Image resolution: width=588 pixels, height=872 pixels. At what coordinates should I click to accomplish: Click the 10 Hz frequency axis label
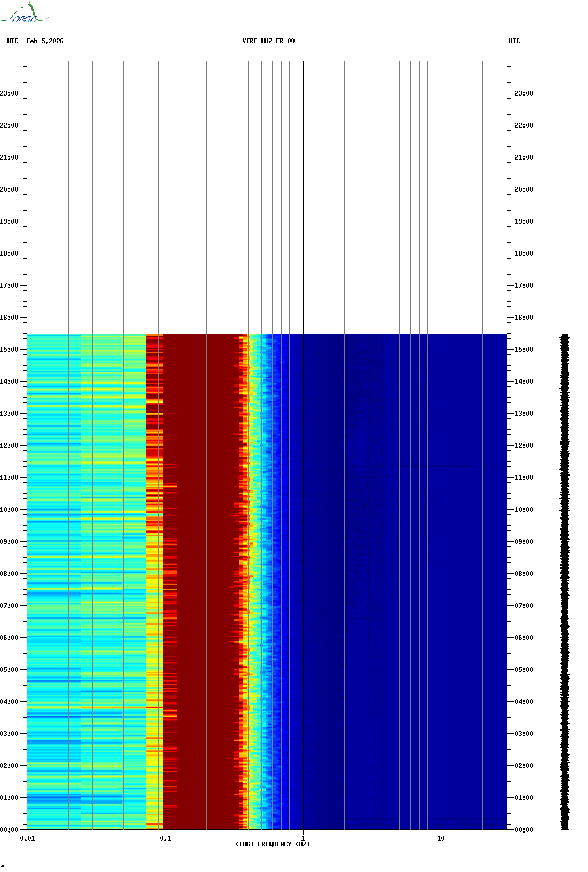point(441,838)
